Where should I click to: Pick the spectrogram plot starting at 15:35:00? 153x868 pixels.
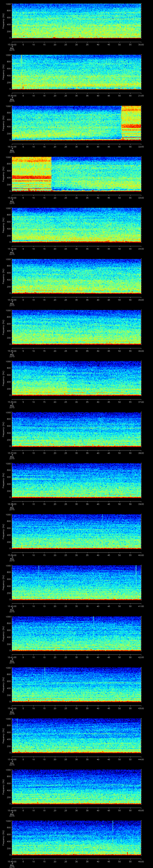76,327
